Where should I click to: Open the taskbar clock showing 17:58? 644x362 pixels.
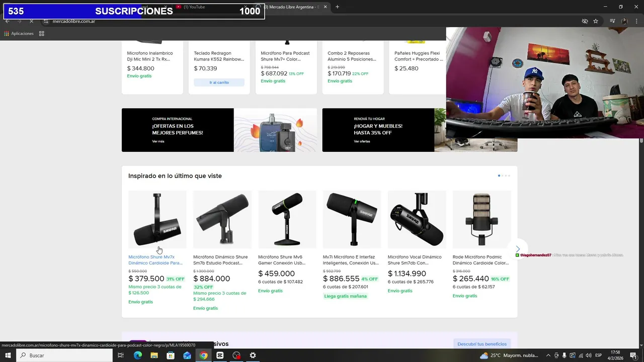[615, 355]
